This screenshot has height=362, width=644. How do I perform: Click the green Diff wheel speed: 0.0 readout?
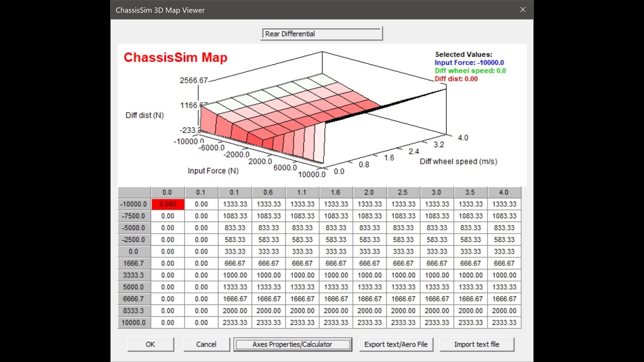(470, 71)
